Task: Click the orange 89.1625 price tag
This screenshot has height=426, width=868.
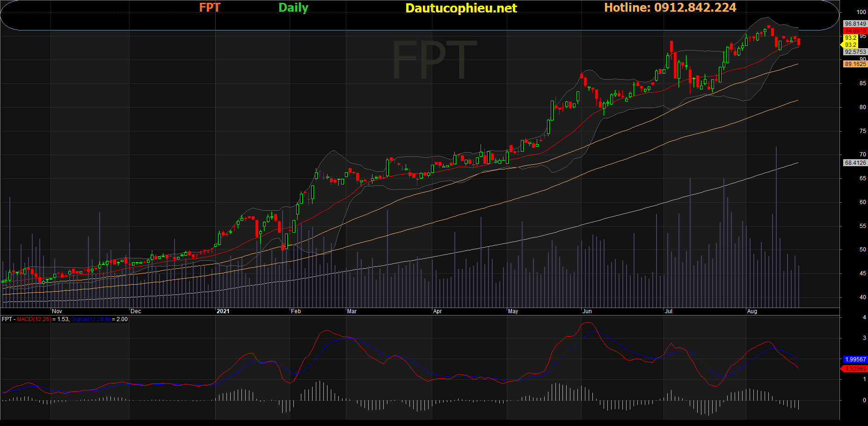Action: coord(855,64)
